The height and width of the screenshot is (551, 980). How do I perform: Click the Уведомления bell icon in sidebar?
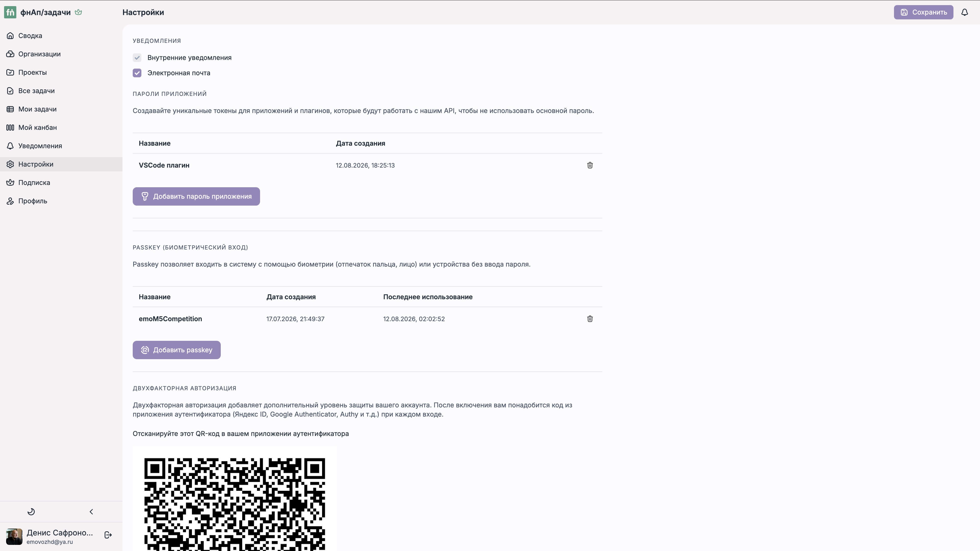click(10, 146)
